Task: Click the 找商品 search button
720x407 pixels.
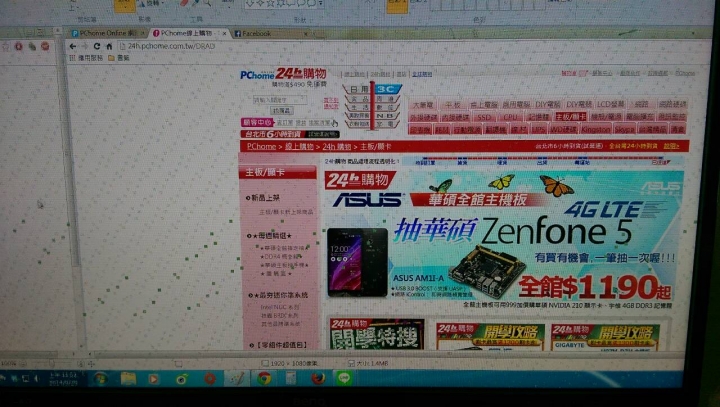Action: [281, 110]
